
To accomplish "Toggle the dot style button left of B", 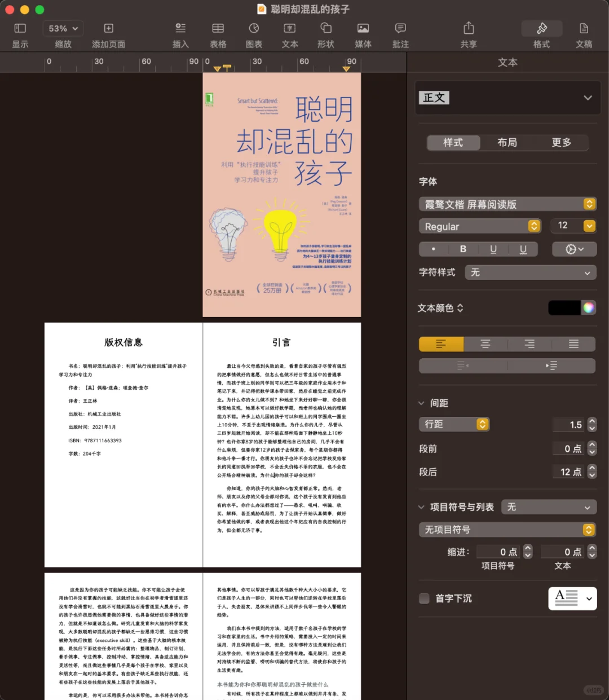I will 433,249.
